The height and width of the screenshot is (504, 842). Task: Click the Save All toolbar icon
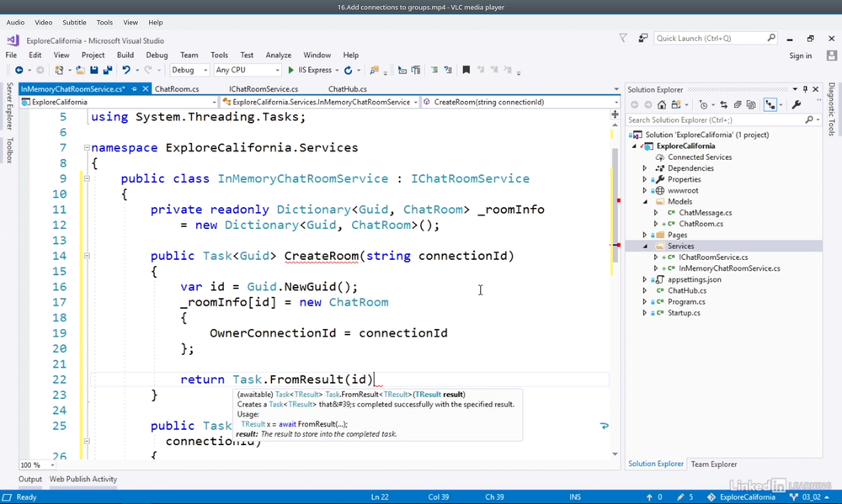pos(108,71)
